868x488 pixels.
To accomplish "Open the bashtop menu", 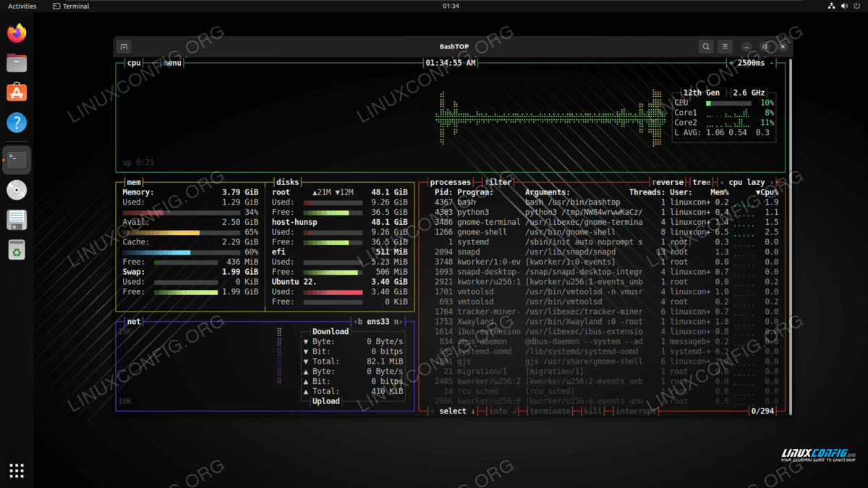I will coord(173,63).
